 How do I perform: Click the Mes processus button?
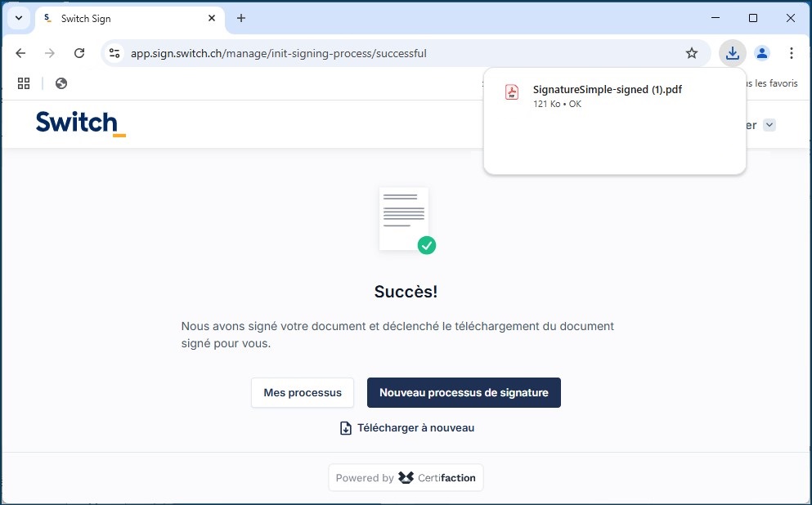coord(303,392)
